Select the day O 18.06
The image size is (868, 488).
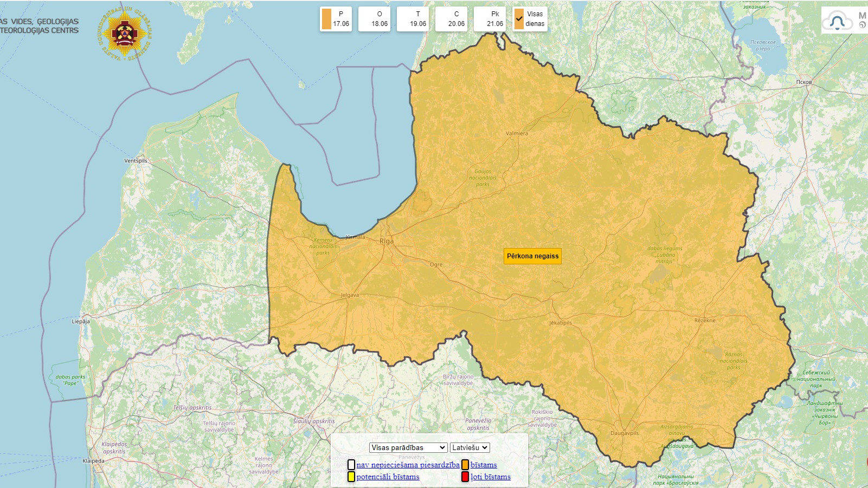(375, 19)
